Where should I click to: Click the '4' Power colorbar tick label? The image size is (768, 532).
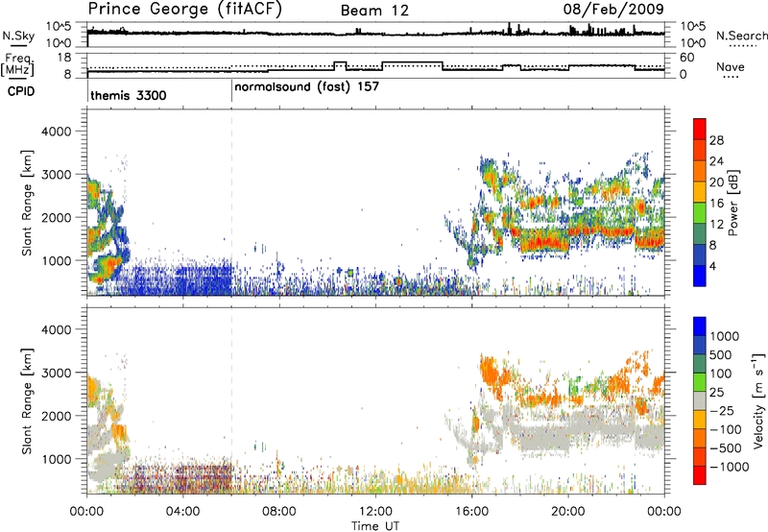point(714,266)
